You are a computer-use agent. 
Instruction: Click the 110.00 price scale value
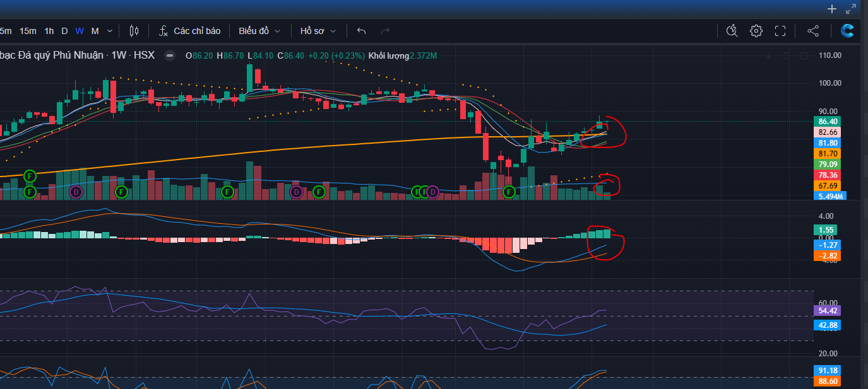[829, 55]
